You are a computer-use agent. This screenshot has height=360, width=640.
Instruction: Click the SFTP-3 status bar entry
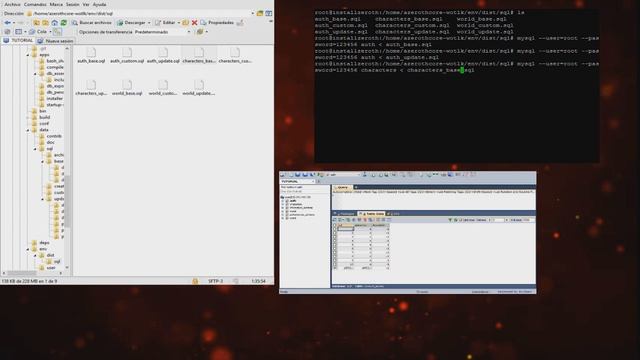coord(215,281)
